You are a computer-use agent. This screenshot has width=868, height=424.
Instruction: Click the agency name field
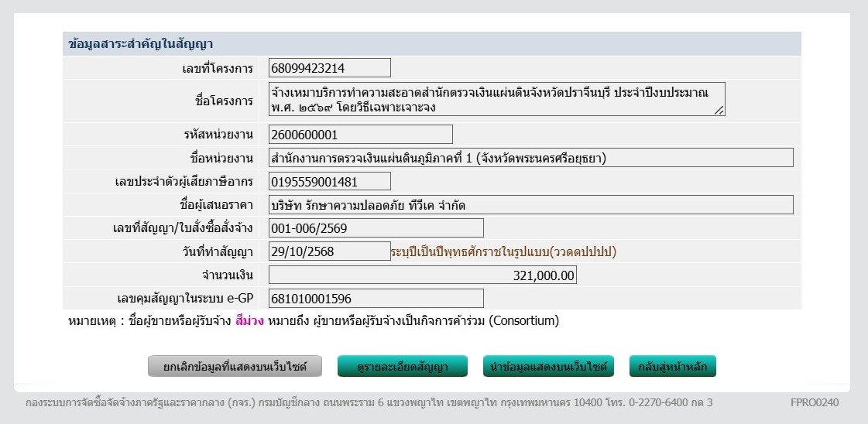point(531,158)
